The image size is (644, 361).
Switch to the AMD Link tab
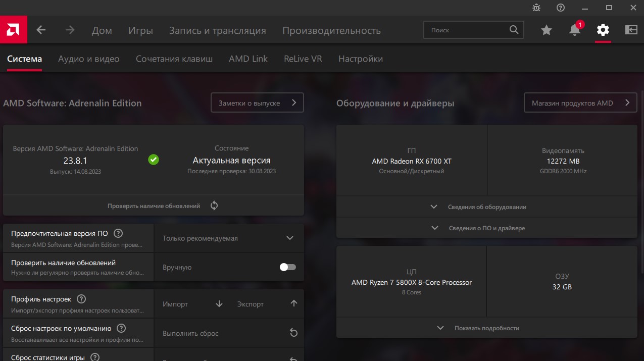click(248, 59)
